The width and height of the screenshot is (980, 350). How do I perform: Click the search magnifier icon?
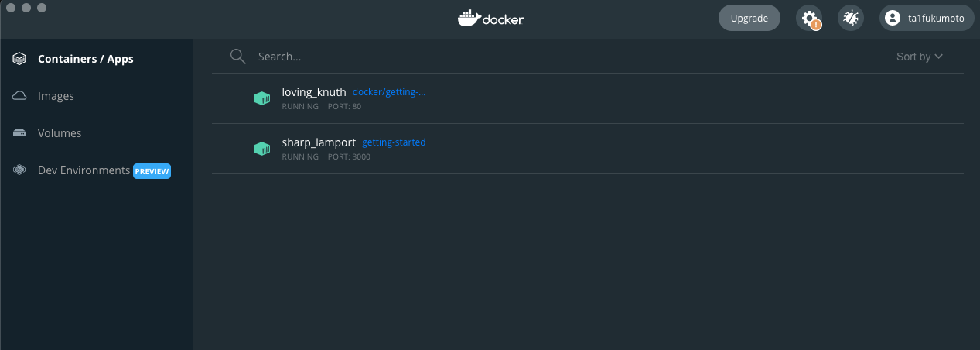pos(238,57)
